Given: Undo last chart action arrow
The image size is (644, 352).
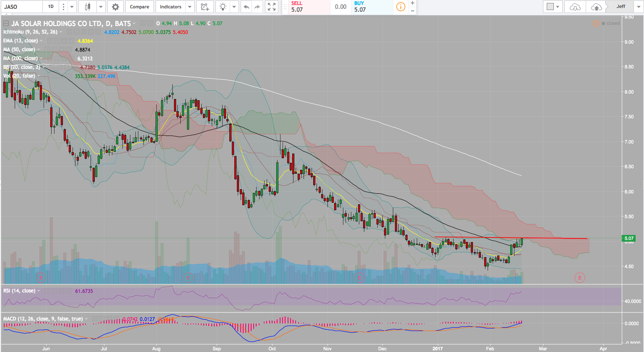Looking at the screenshot, I should (246, 7).
